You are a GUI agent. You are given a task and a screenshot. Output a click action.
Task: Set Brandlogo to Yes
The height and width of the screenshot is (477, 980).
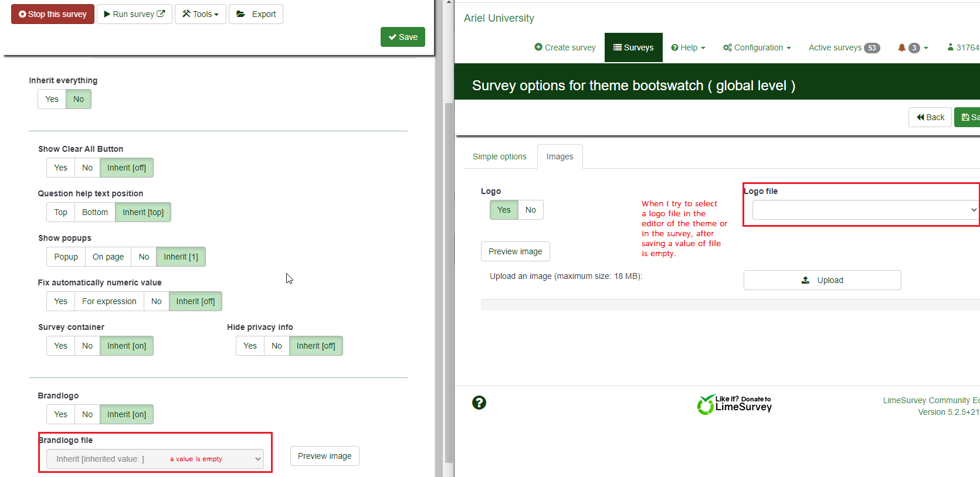(x=61, y=414)
